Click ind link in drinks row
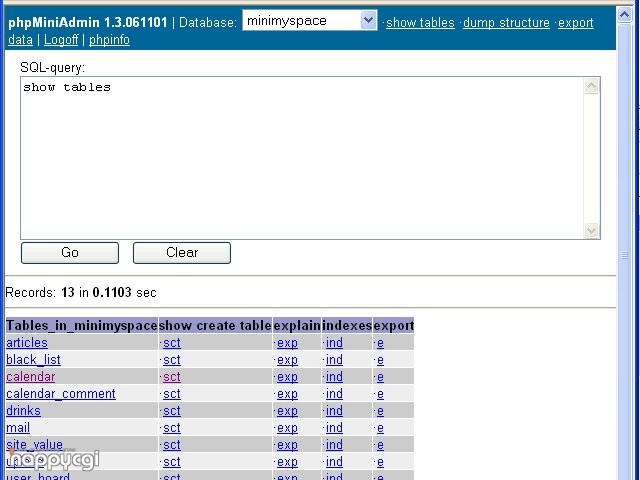 coord(334,411)
